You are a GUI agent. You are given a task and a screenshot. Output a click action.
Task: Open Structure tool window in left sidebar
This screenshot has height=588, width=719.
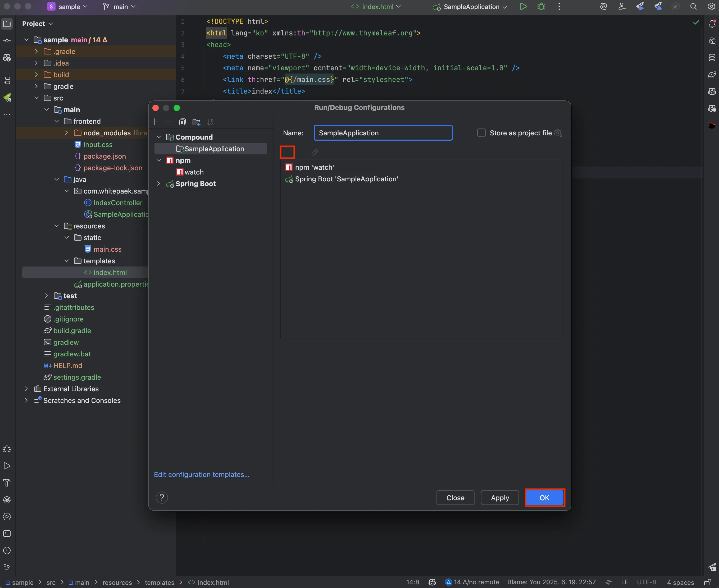(7, 80)
